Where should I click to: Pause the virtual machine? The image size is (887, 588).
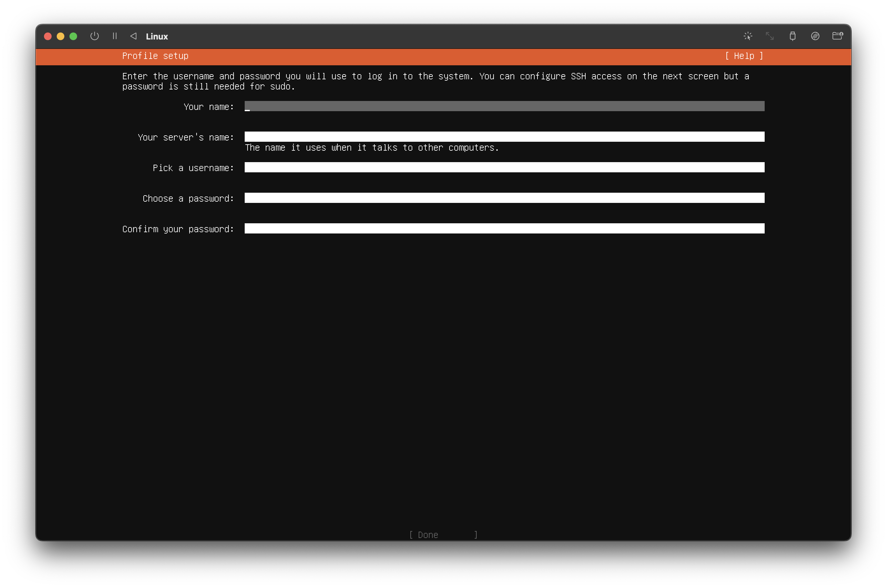click(x=115, y=36)
